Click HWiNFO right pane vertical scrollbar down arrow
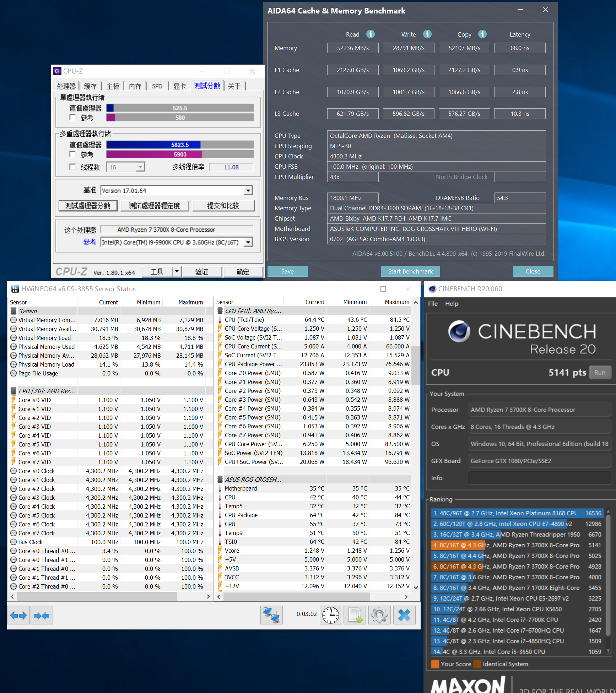 [416, 587]
